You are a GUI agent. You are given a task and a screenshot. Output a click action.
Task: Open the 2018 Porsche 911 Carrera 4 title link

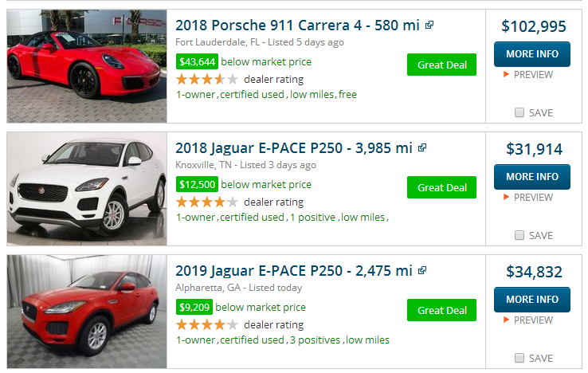[x=297, y=26]
